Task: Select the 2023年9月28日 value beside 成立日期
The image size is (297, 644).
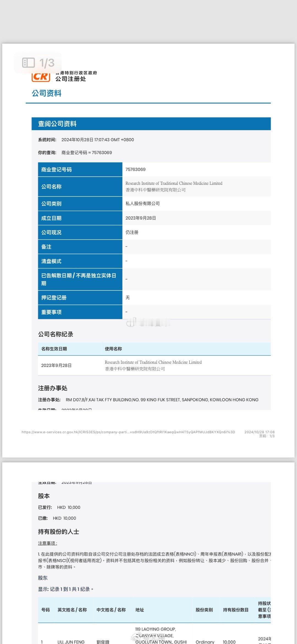Action: pyautogui.click(x=141, y=218)
